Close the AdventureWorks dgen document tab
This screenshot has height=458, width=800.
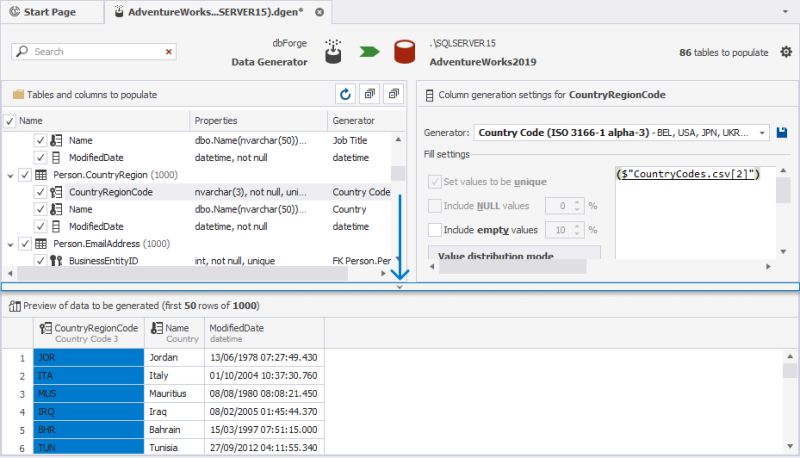(x=319, y=12)
